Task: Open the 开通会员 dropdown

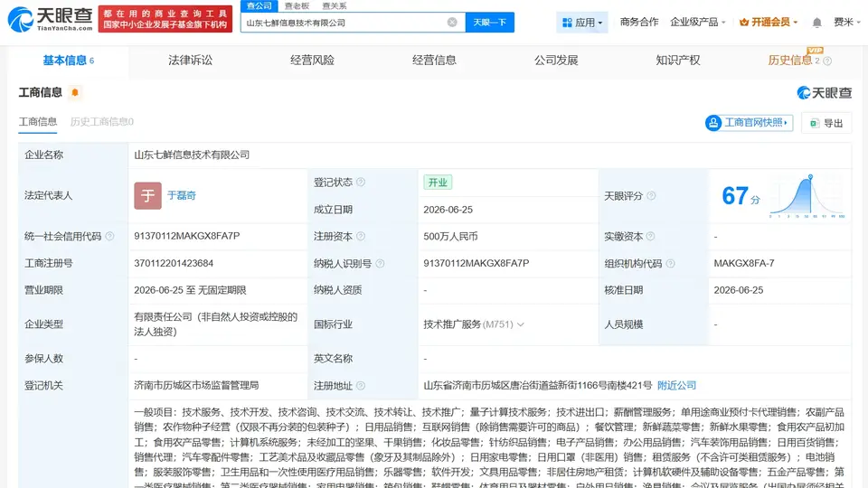Action: (x=769, y=22)
